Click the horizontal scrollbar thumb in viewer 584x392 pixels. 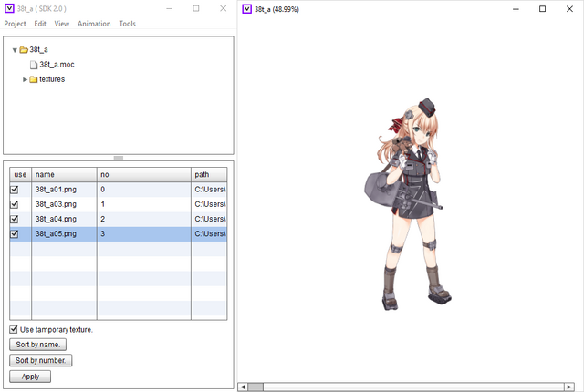(x=255, y=387)
